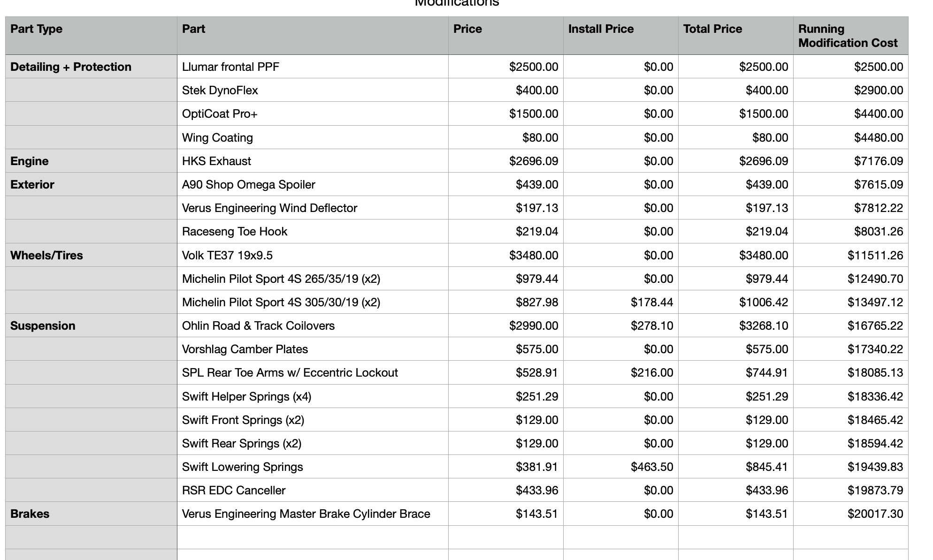Select the Install Price column header
The width and height of the screenshot is (933, 560).
click(x=620, y=36)
